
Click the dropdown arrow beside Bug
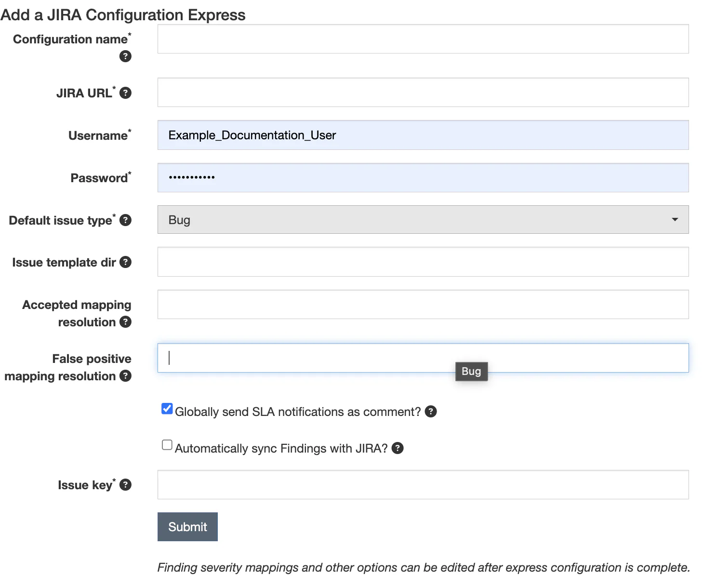pyautogui.click(x=675, y=220)
